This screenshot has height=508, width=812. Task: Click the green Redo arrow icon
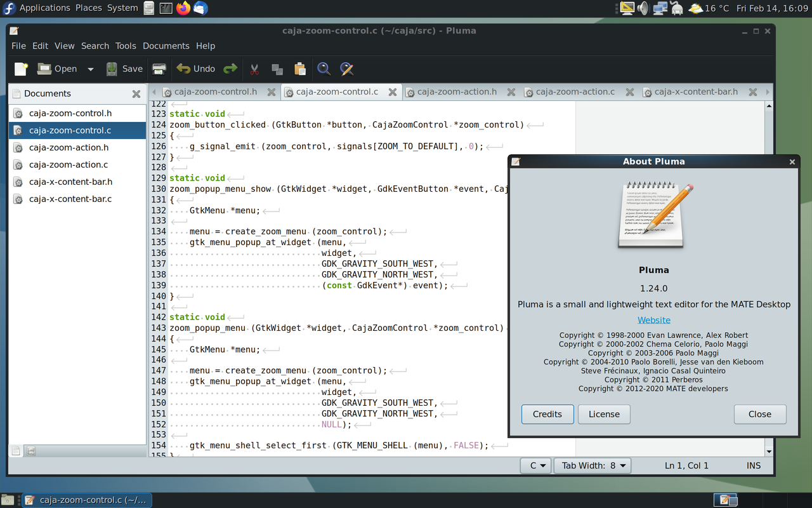click(x=230, y=69)
